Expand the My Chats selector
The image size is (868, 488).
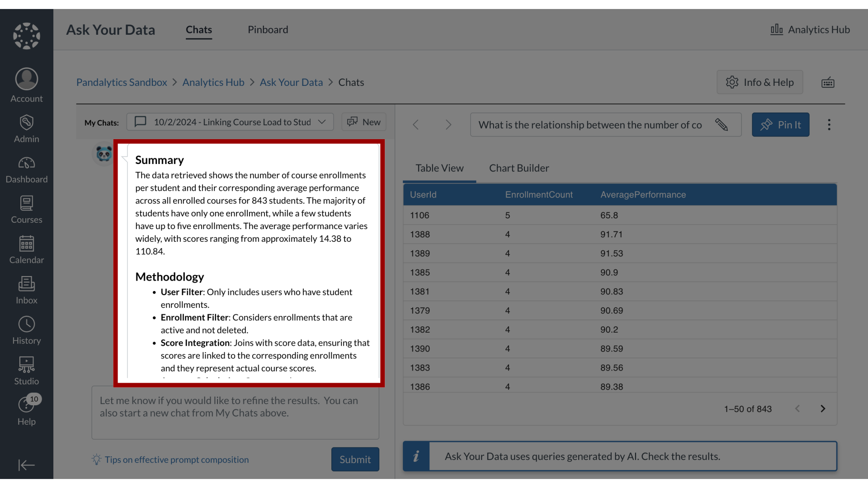click(321, 122)
